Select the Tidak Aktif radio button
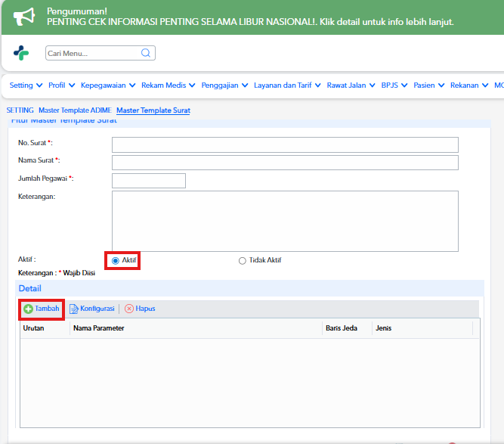The height and width of the screenshot is (444, 504). (243, 261)
